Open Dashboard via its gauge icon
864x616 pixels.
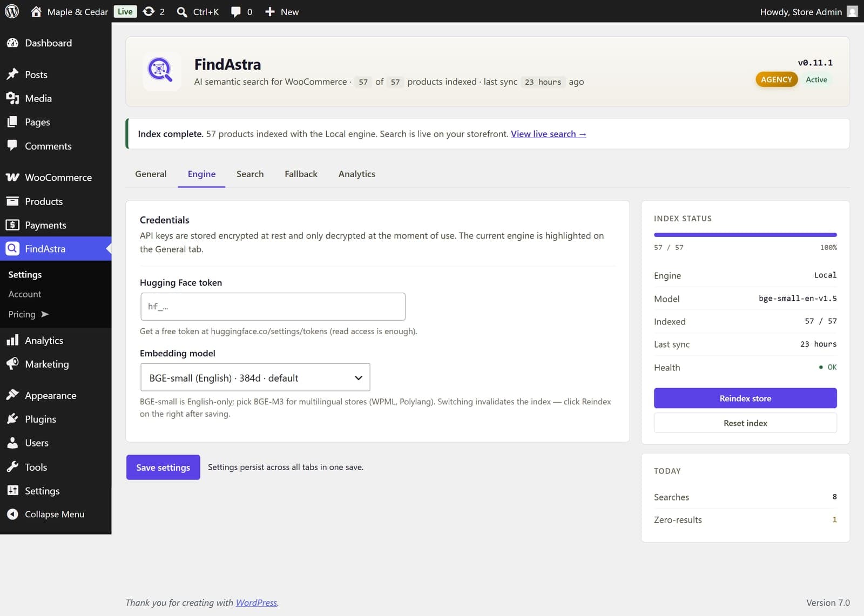12,43
